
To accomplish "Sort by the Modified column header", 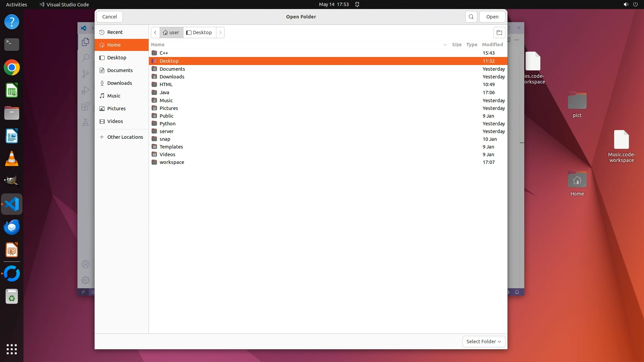I will point(492,45).
